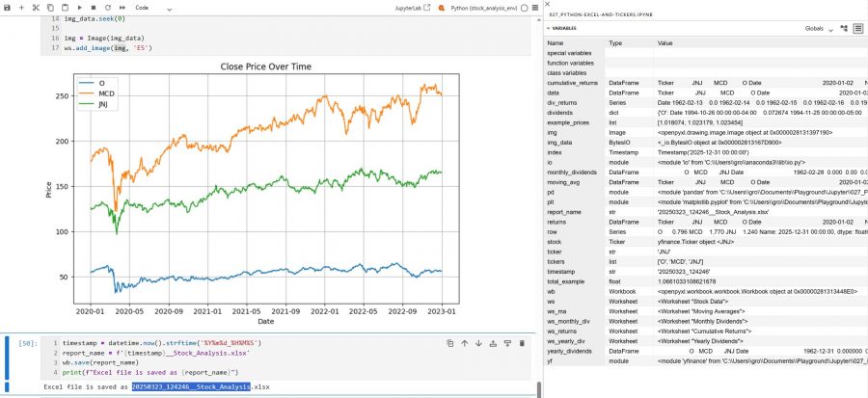This screenshot has height=398, width=868.
Task: Select the dividends dict variable row
Action: point(706,113)
